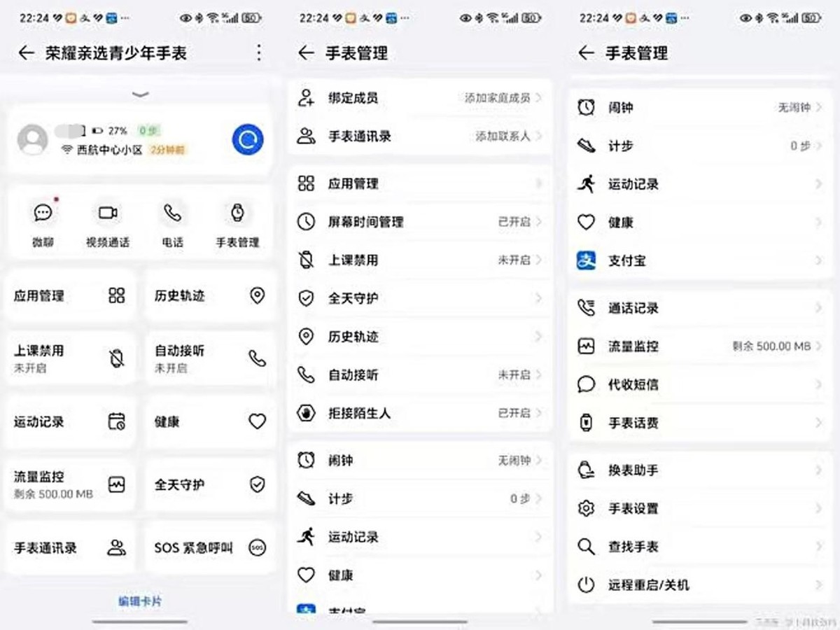
Task: Open 通话记录 call log icon
Action: click(586, 308)
